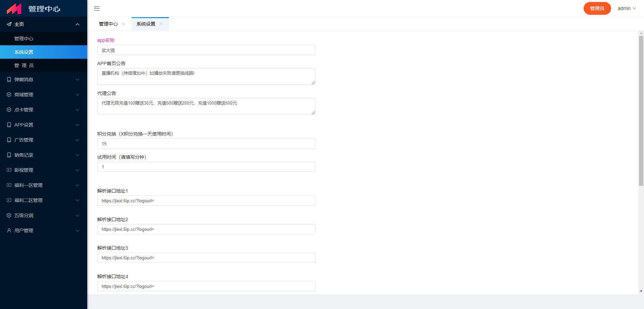Click the 商城管理 cube icon

pos(9,95)
